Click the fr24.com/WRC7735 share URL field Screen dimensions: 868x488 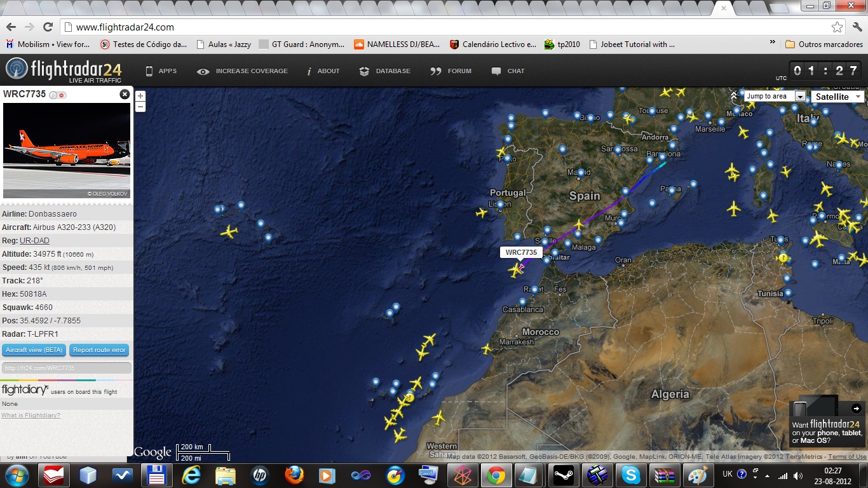coord(66,368)
